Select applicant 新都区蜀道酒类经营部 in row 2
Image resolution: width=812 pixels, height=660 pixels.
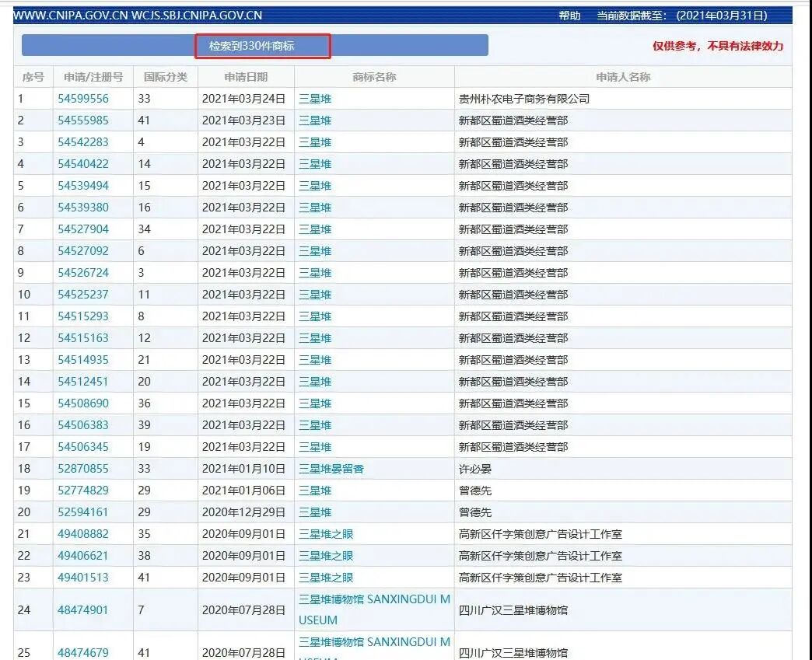coord(513,120)
